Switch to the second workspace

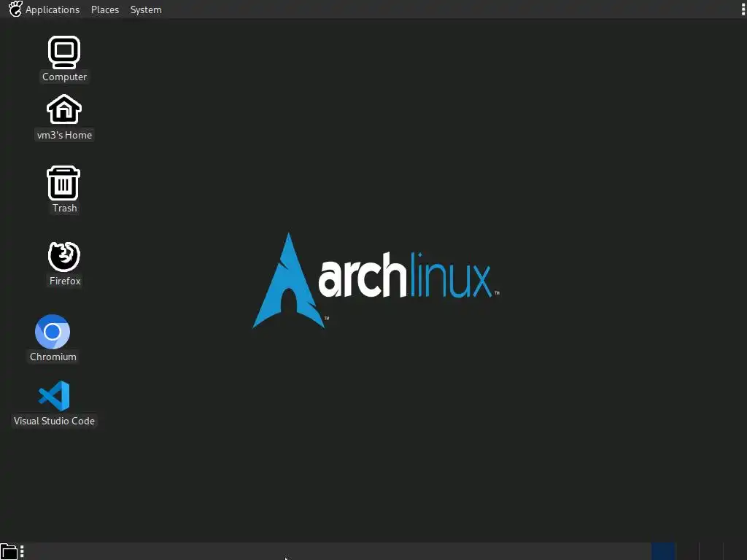687,551
